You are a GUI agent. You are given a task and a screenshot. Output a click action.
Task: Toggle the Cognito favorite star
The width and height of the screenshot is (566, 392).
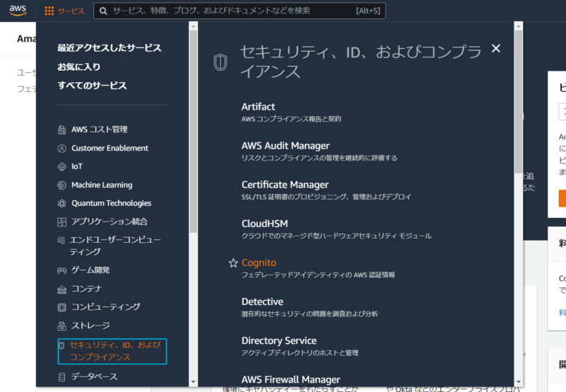pyautogui.click(x=233, y=263)
